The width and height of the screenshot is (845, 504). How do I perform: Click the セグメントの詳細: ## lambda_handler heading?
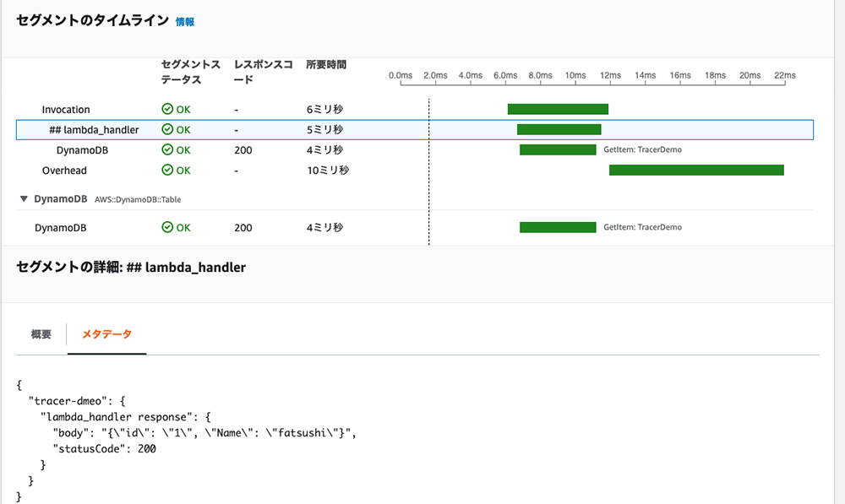pyautogui.click(x=131, y=267)
